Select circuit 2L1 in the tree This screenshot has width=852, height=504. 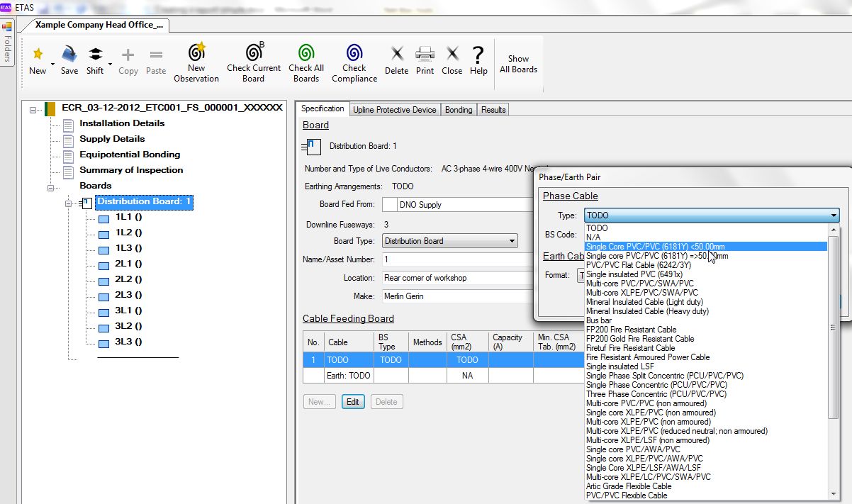pos(128,264)
